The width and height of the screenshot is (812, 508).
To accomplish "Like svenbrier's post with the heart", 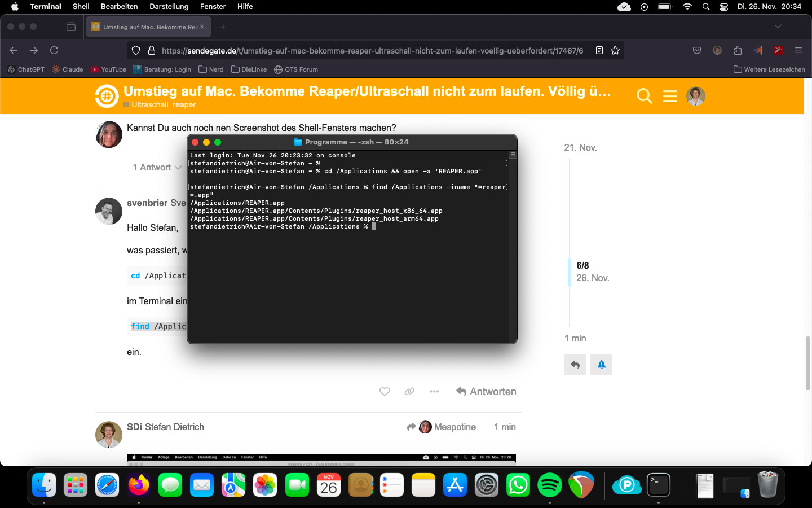I will (385, 391).
